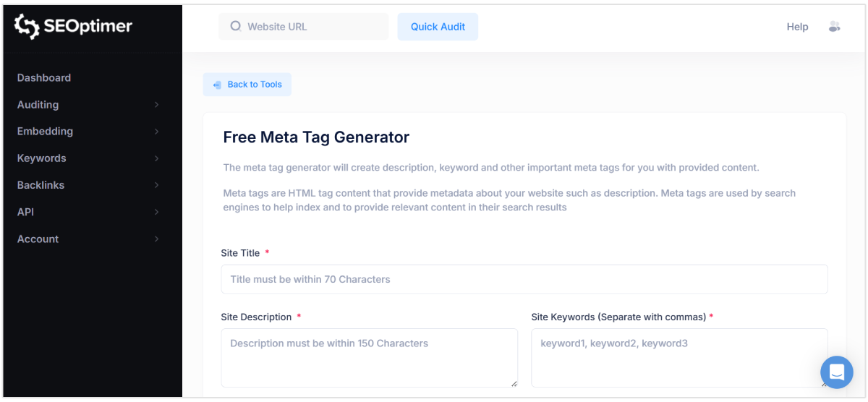Click into the Site Title input field

pyautogui.click(x=524, y=279)
